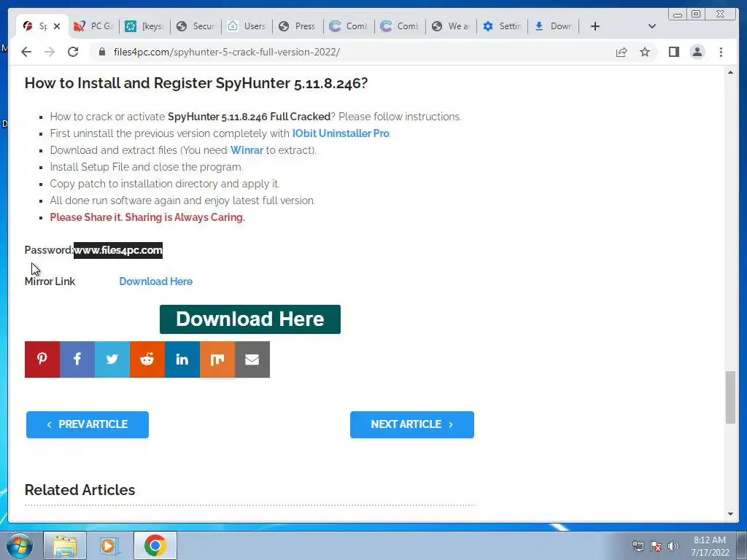747x560 pixels.
Task: Open Windows Media Player from taskbar
Action: coord(109,545)
